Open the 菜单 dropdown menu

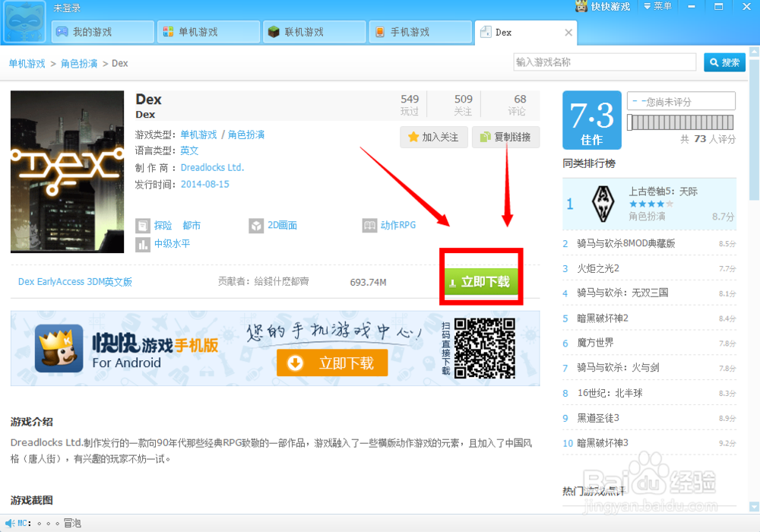(657, 6)
